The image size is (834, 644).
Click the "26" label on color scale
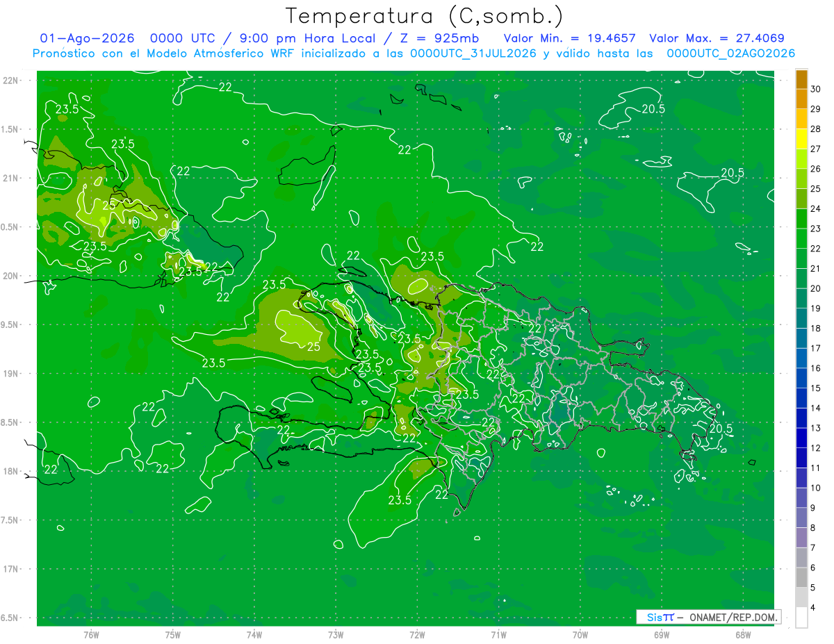(816, 169)
